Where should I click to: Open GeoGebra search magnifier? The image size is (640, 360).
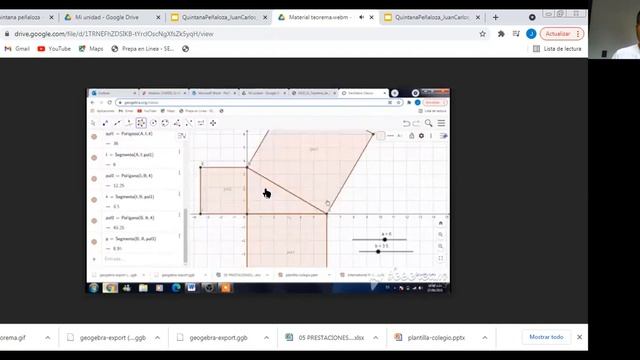pyautogui.click(x=428, y=123)
